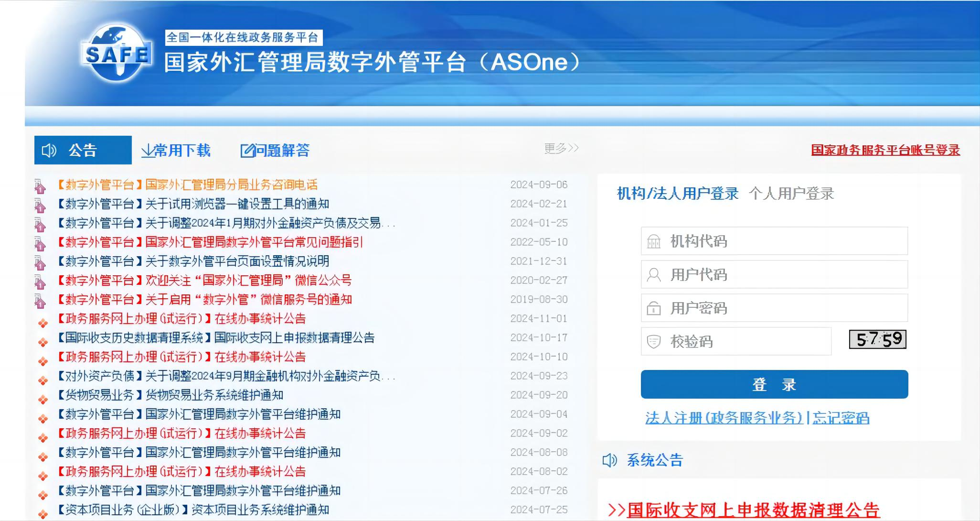The width and height of the screenshot is (980, 521).
Task: Refresh the 5759 captcha image
Action: [x=878, y=339]
